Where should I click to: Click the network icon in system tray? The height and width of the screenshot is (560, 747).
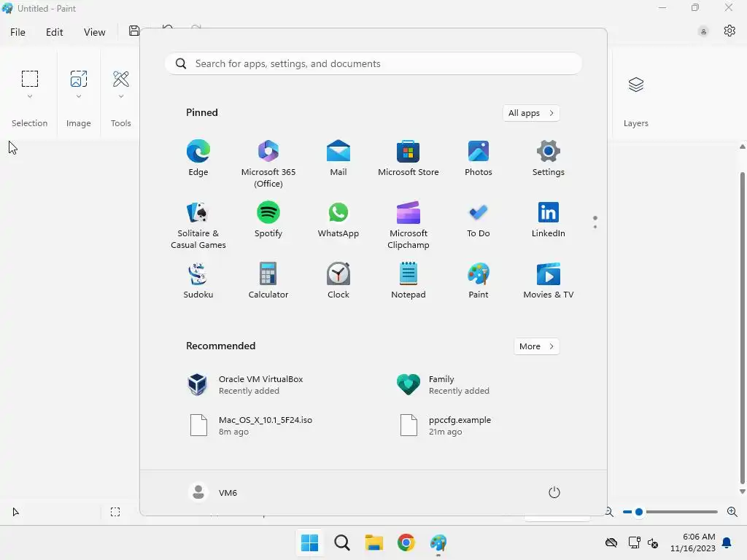coord(634,542)
